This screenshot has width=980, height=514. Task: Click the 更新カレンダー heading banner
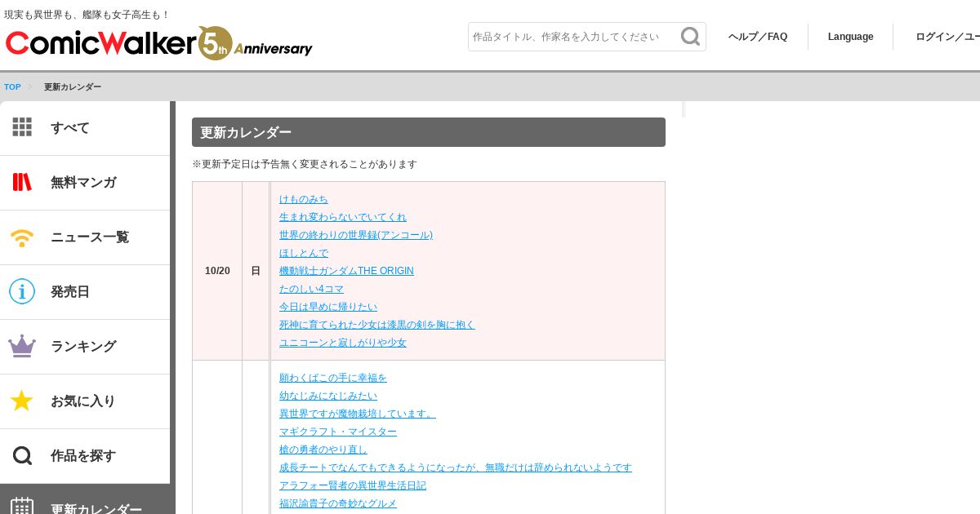(x=429, y=132)
